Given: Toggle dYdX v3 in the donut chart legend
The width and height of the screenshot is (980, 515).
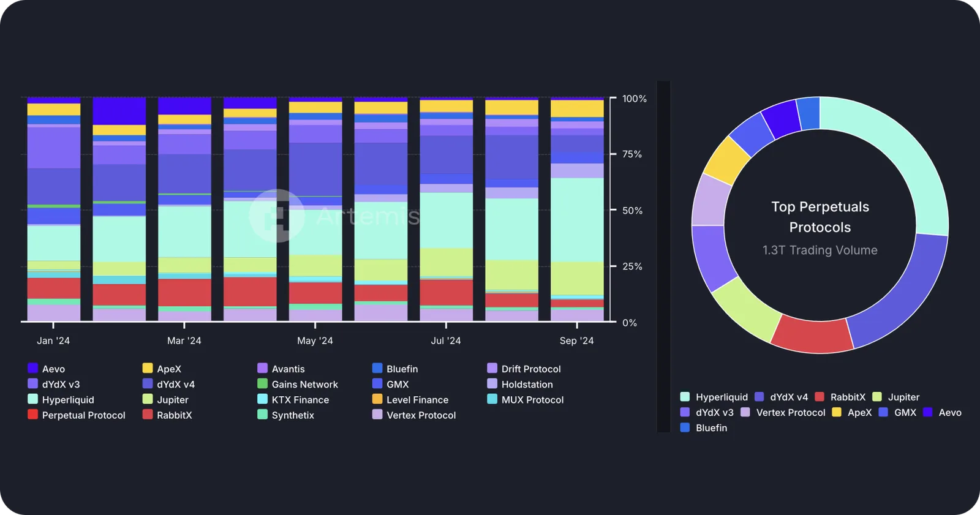Looking at the screenshot, I should 707,412.
